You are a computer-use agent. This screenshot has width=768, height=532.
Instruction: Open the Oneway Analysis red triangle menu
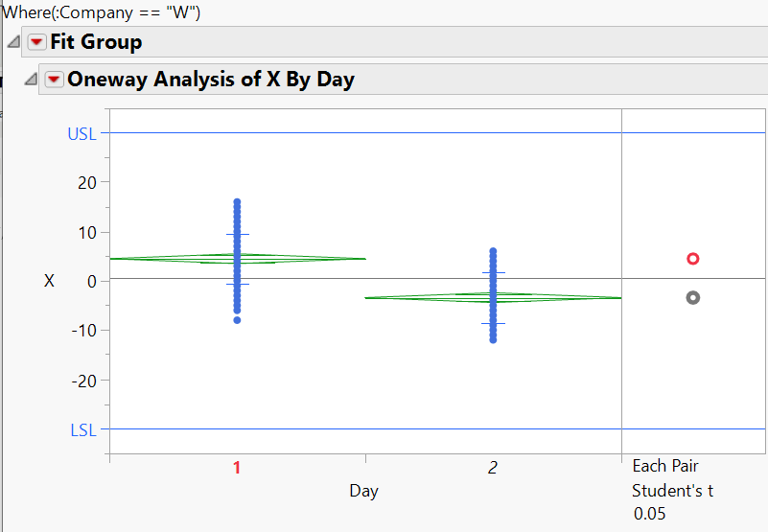[54, 80]
